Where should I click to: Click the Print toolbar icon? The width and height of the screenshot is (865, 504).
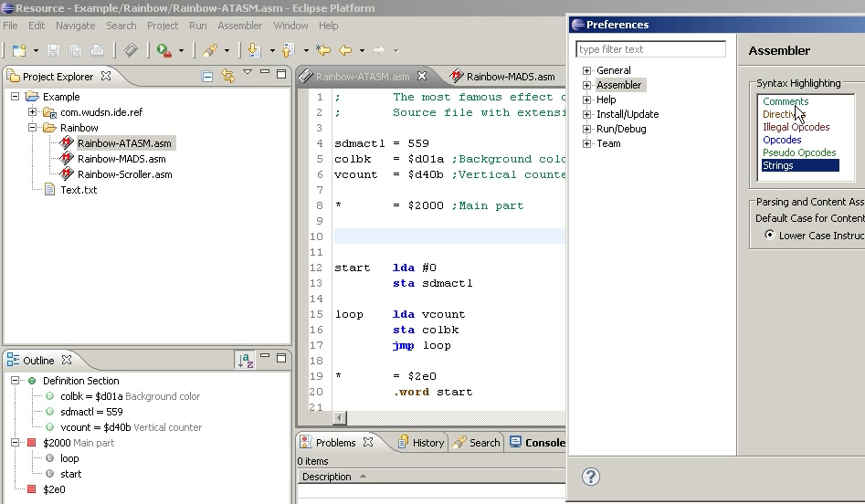(97, 51)
